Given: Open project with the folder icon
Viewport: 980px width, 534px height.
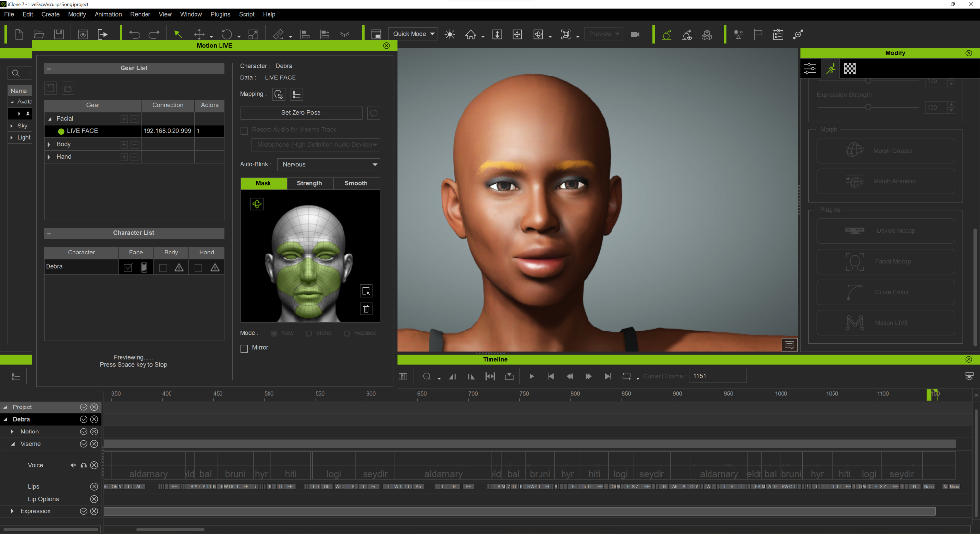Looking at the screenshot, I should pyautogui.click(x=39, y=34).
